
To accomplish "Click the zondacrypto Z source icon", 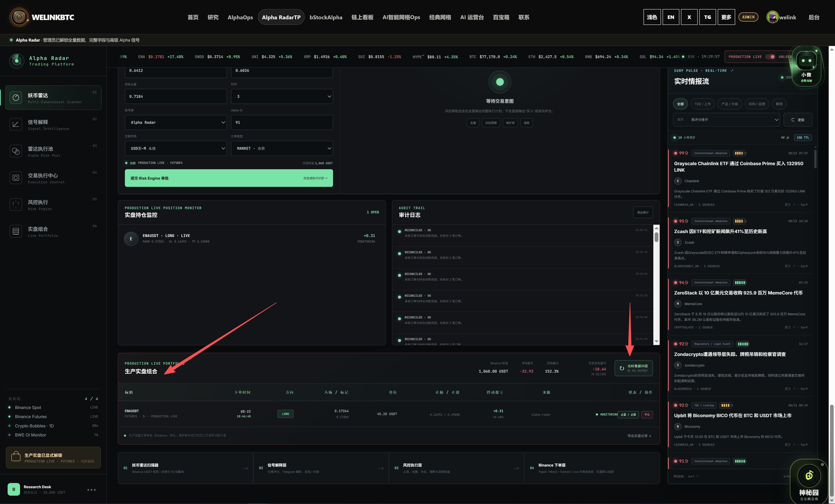I will (x=678, y=365).
